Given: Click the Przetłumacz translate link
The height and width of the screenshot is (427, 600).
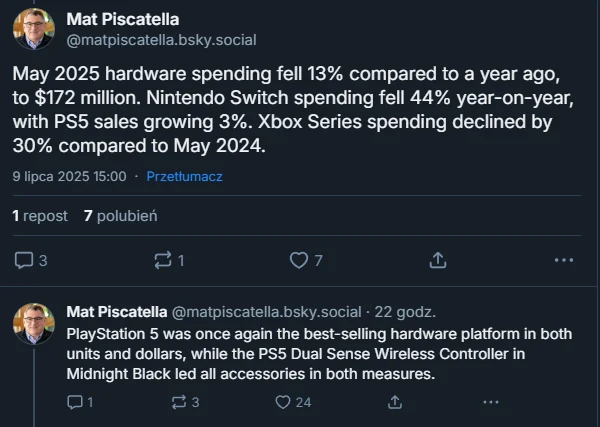Looking at the screenshot, I should click(184, 176).
